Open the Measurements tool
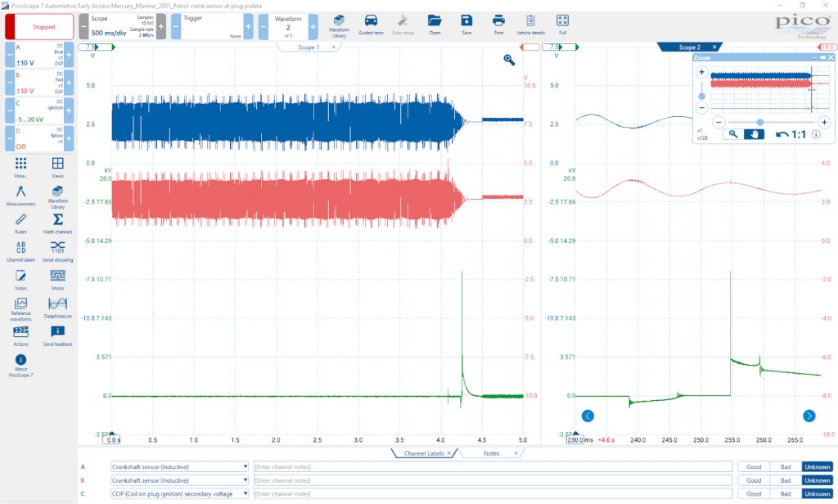This screenshot has height=504, width=838. point(20,196)
